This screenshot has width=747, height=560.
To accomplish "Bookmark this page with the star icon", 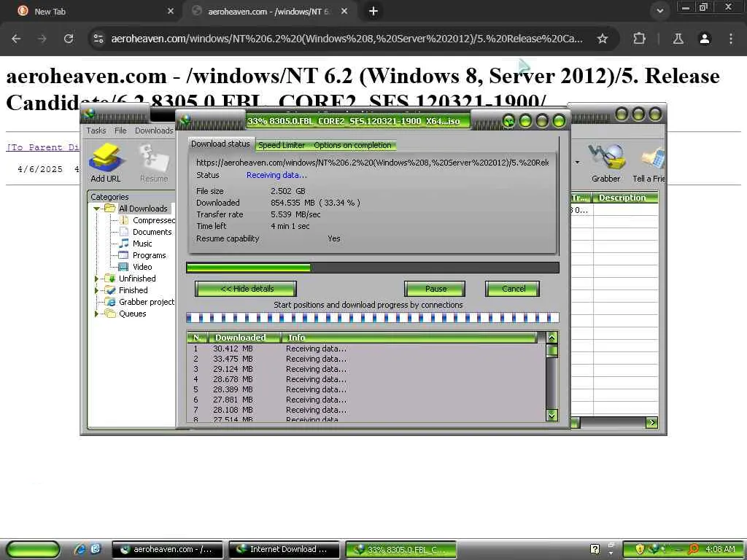I will (602, 39).
